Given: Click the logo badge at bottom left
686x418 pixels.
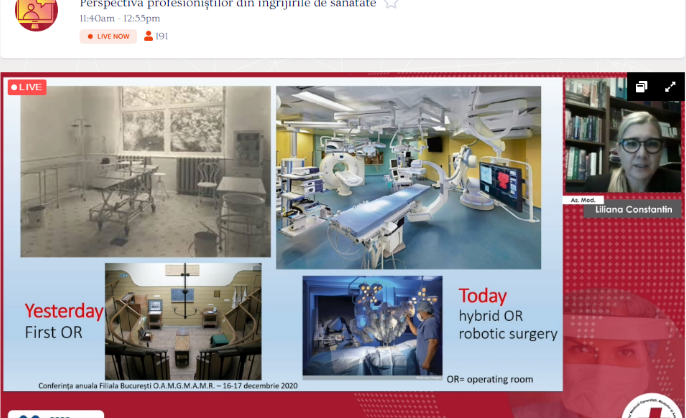Looking at the screenshot, I should coord(30,414).
